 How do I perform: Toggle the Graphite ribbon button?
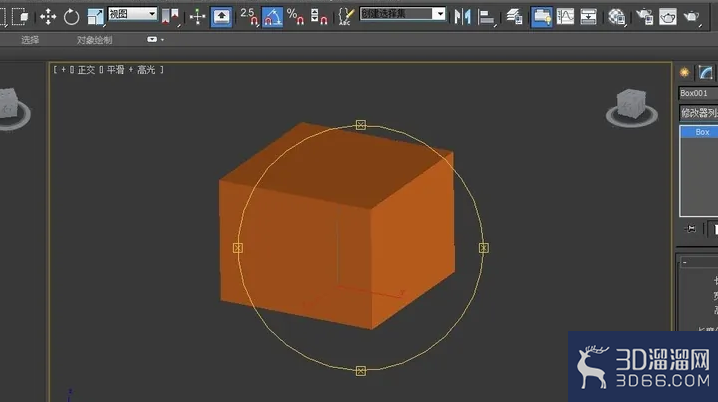click(541, 17)
